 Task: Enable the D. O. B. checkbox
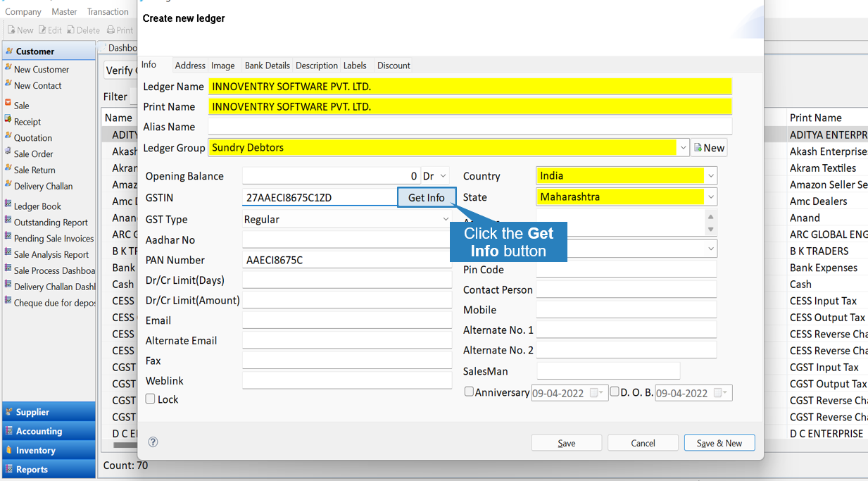(x=614, y=392)
